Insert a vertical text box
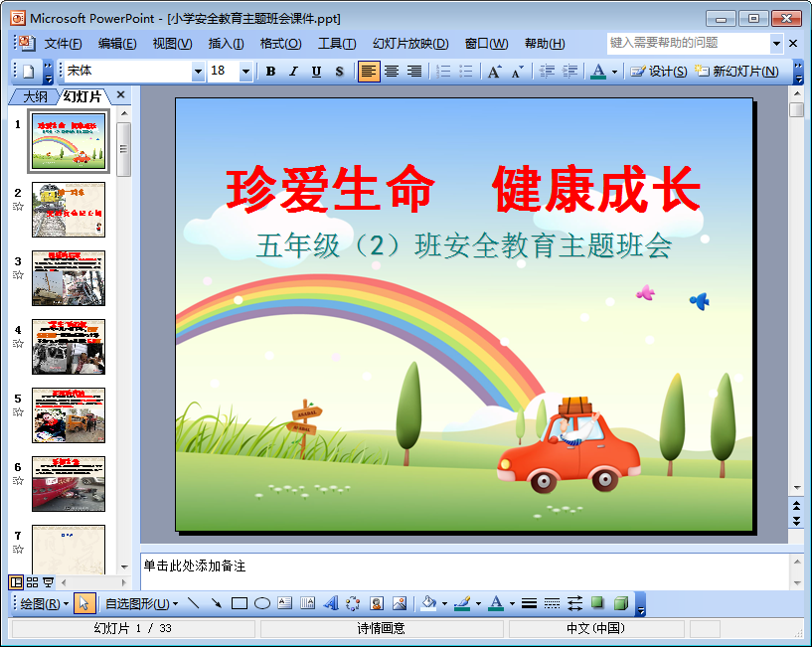The height and width of the screenshot is (647, 812). point(308,603)
